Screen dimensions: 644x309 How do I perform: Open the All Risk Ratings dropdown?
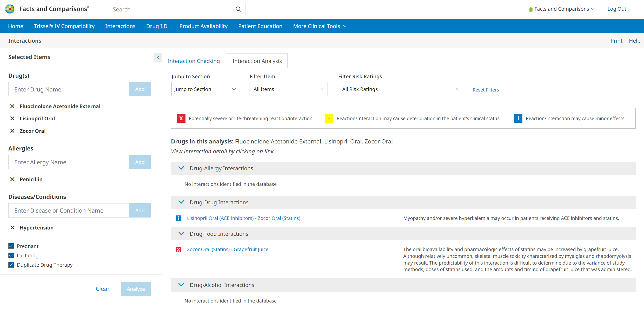coord(400,89)
